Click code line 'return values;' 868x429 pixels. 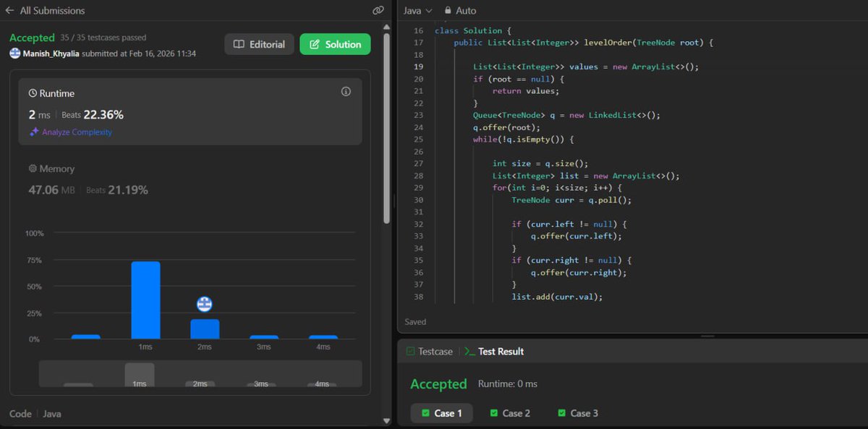click(526, 91)
